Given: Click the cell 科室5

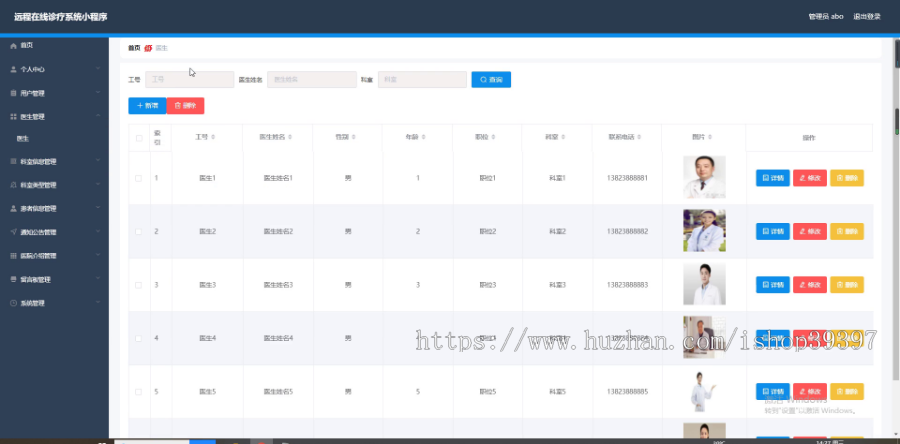Looking at the screenshot, I should point(557,392).
